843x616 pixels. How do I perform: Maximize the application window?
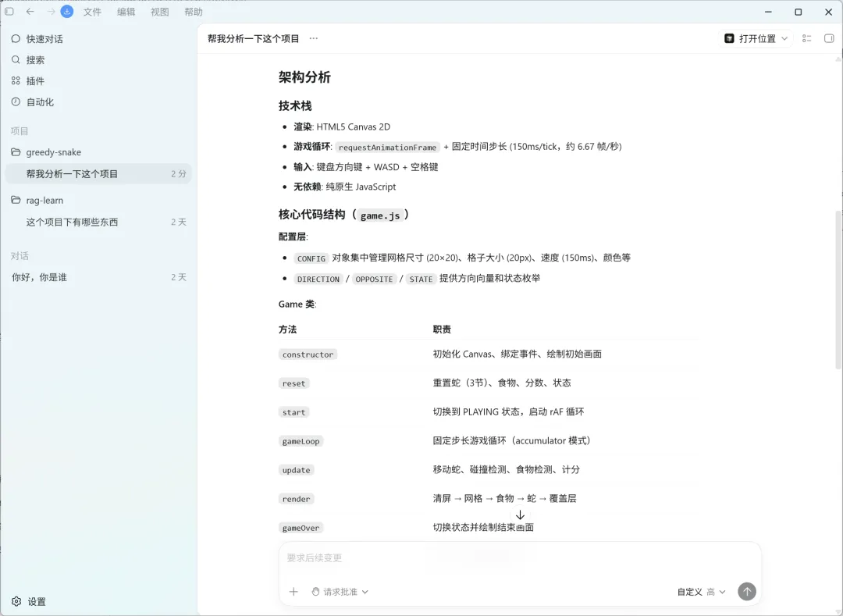[799, 11]
